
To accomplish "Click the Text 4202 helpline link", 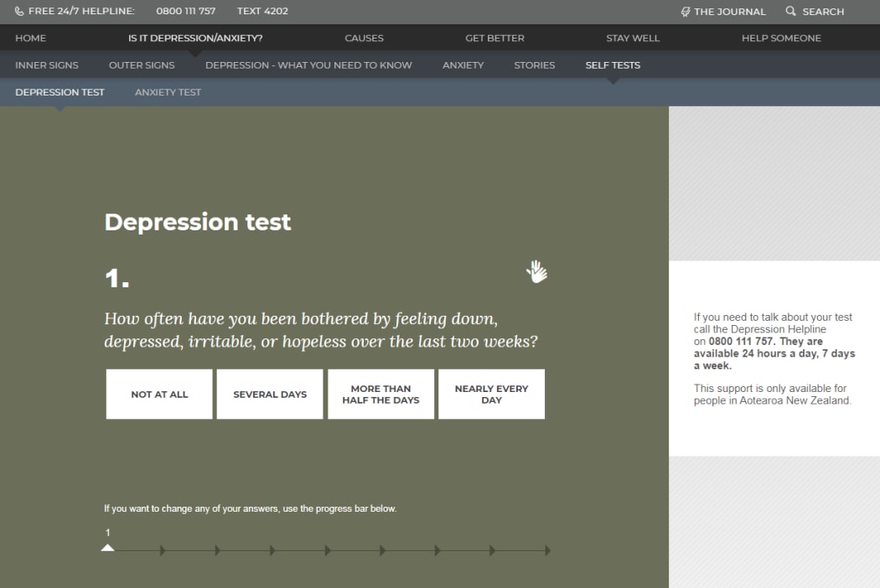I will (x=262, y=12).
